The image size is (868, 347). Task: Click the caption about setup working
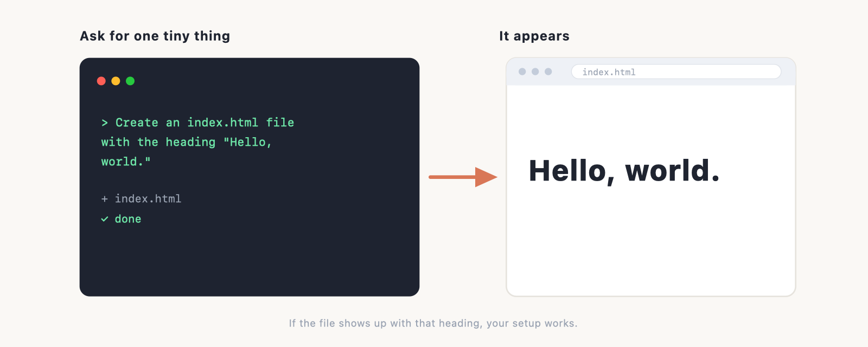click(x=433, y=323)
